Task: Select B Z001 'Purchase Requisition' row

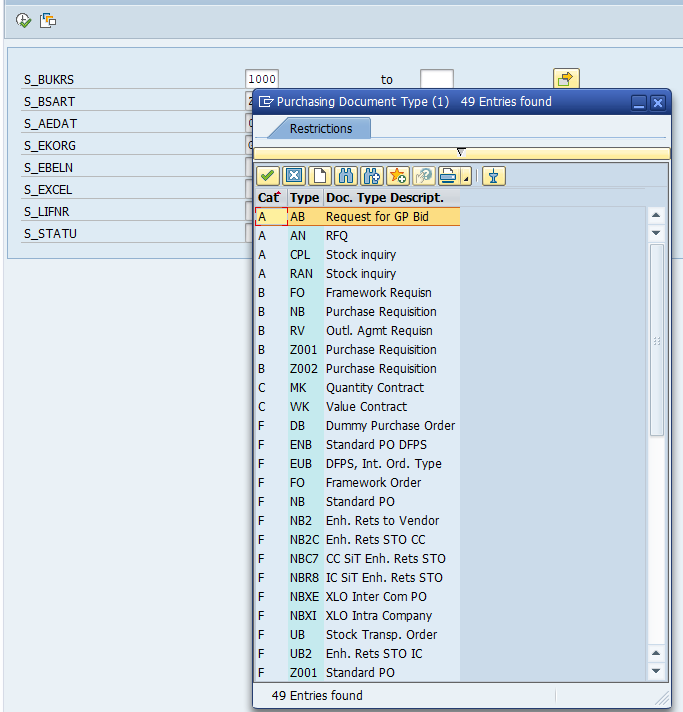Action: coord(358,350)
